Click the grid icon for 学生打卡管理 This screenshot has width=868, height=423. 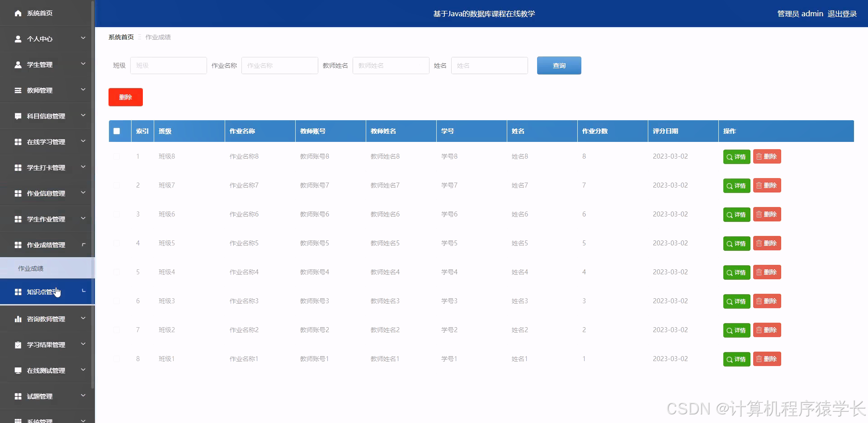tap(18, 168)
